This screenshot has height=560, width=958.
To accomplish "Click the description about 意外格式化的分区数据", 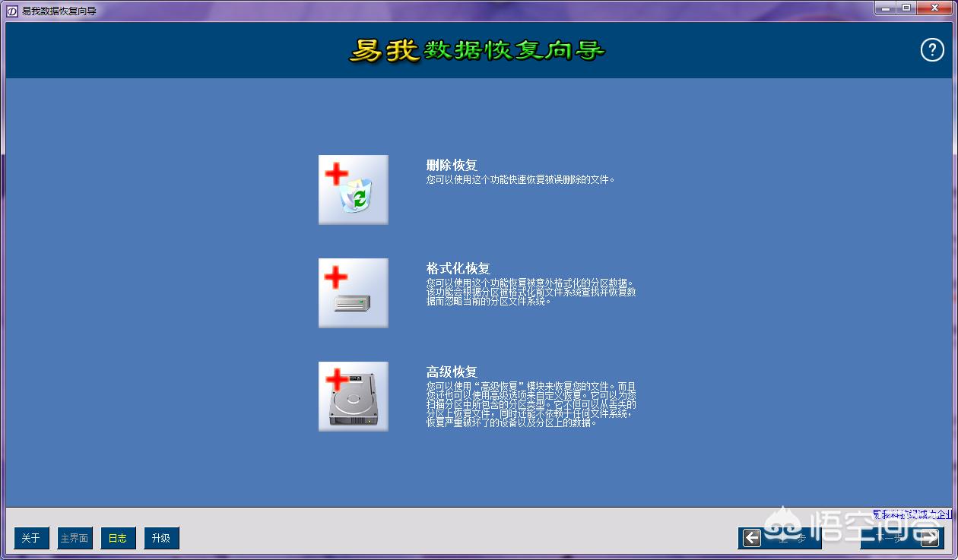I will pyautogui.click(x=531, y=292).
